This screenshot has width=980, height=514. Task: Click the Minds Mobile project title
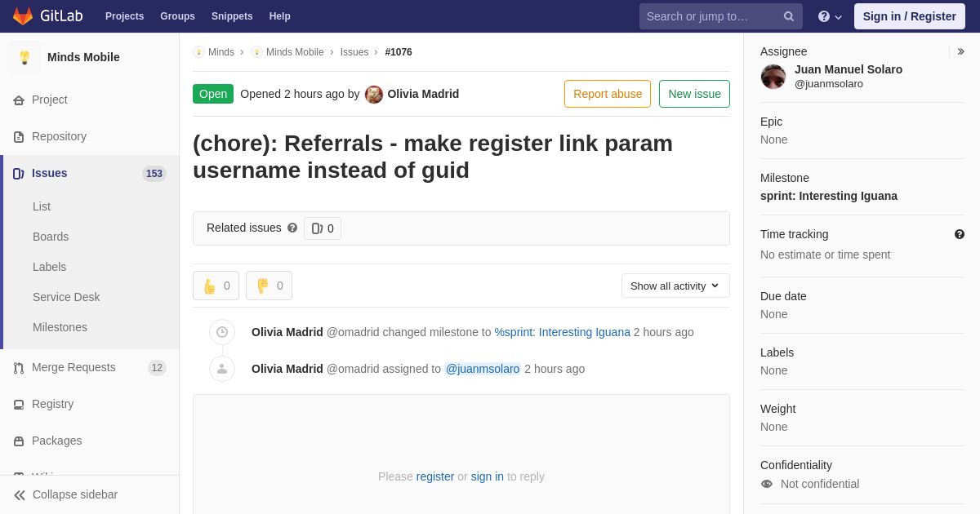click(x=83, y=57)
